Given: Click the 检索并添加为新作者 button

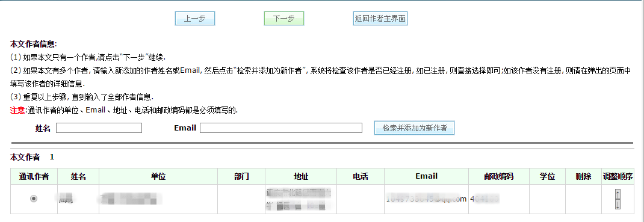Looking at the screenshot, I should click(x=415, y=128).
